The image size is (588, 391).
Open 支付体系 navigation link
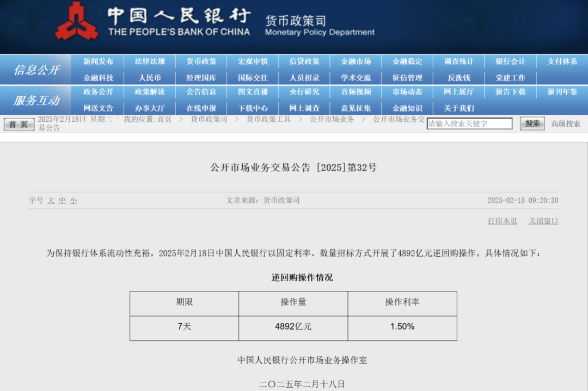click(562, 61)
